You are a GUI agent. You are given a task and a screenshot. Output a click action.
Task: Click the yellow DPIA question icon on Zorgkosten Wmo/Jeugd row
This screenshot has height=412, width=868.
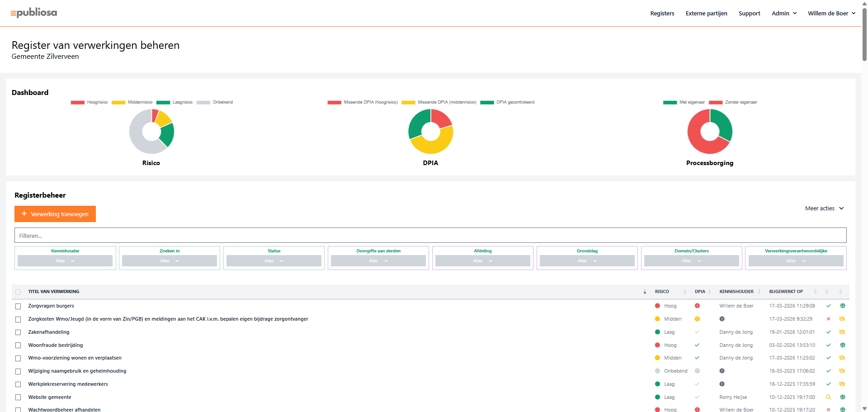[x=697, y=319]
